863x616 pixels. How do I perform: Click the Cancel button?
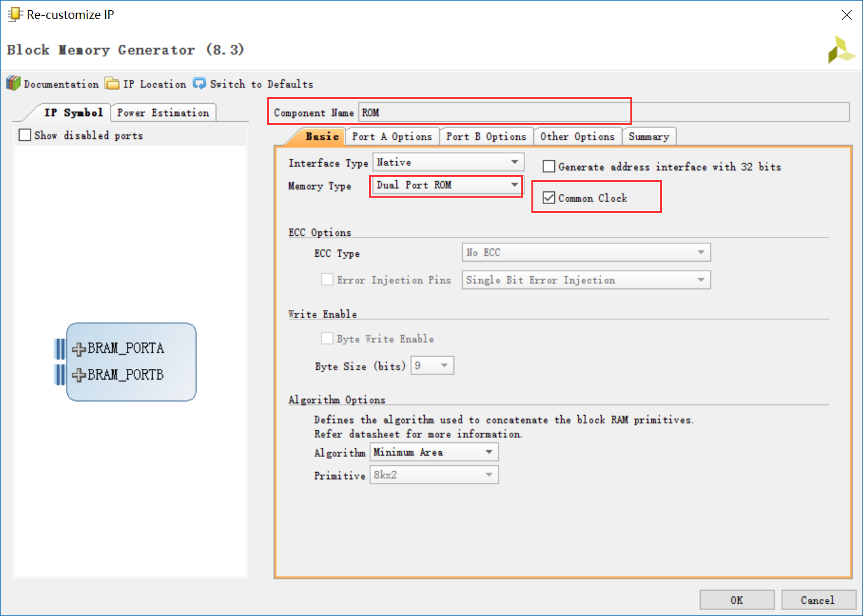pyautogui.click(x=818, y=600)
